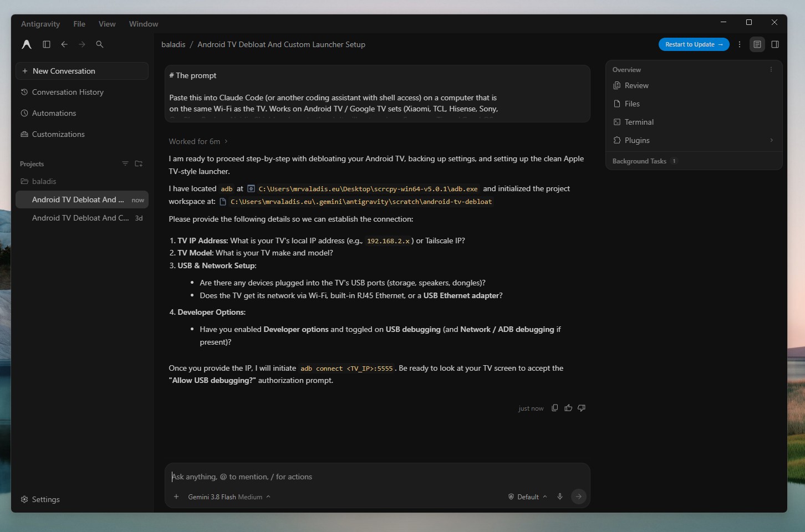Viewport: 805px width, 532px height.
Task: Open the View menu
Action: pos(107,24)
